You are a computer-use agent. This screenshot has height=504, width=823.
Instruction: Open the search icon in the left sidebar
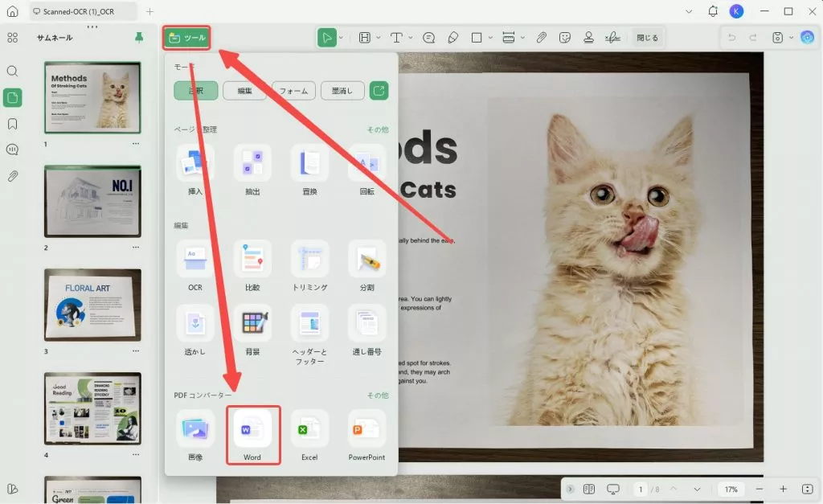click(x=12, y=71)
